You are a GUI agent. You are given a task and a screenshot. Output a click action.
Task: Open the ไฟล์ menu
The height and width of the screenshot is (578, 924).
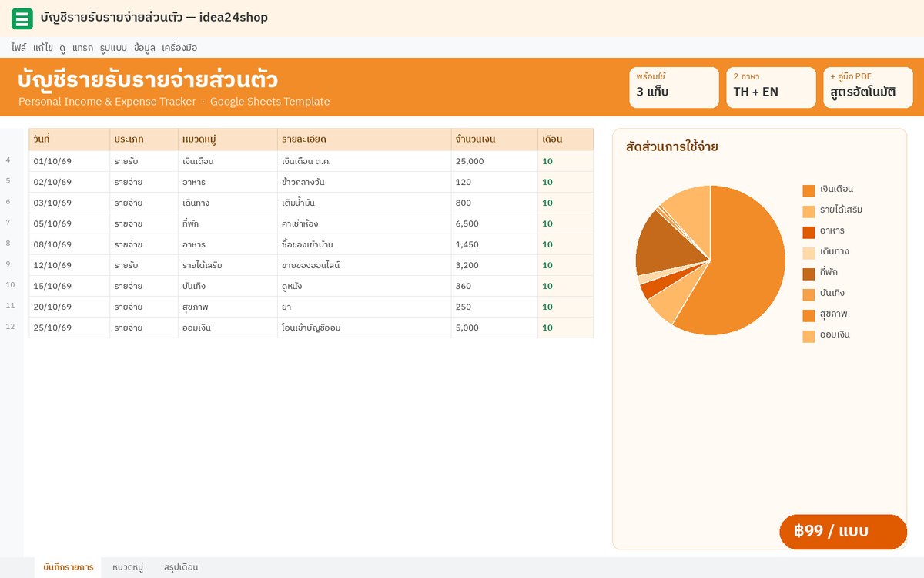pyautogui.click(x=19, y=48)
